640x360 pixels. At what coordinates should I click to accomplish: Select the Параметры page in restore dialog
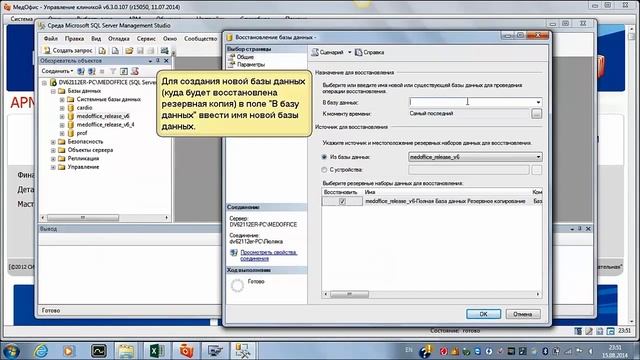tap(251, 64)
